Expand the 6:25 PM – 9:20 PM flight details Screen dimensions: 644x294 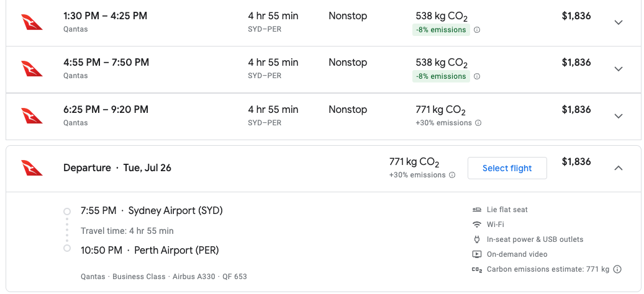(618, 116)
